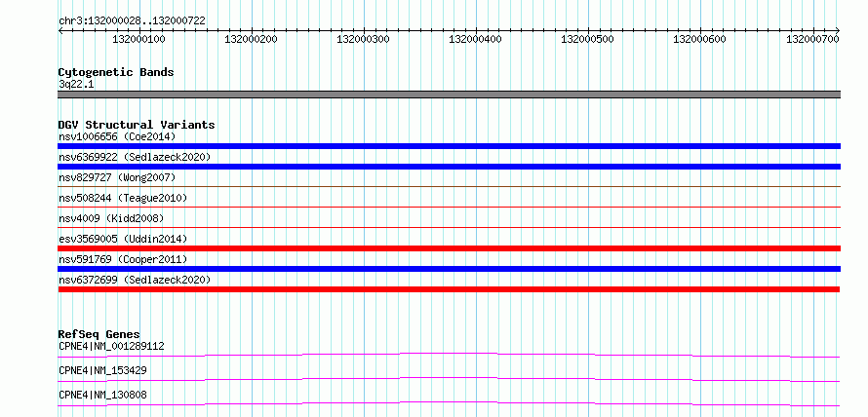
Task: Click thin line under nsv829727 (Wong2007)
Action: pos(449,187)
